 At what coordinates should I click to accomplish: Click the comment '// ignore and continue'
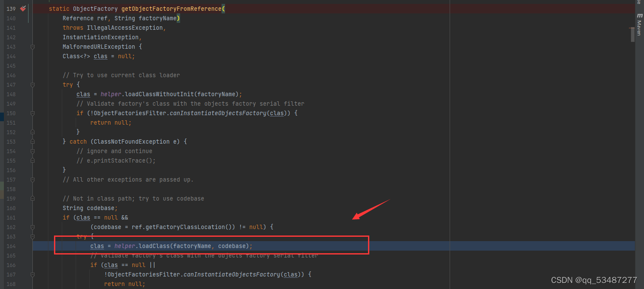(114, 151)
